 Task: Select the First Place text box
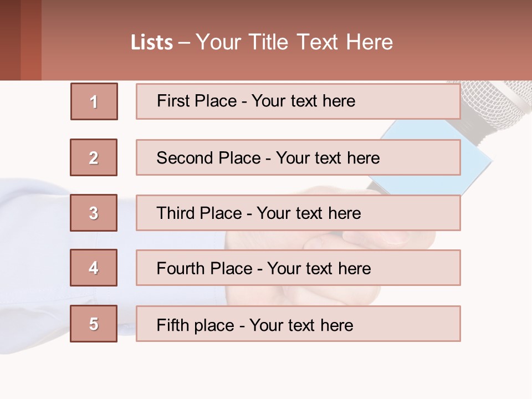coord(298,101)
